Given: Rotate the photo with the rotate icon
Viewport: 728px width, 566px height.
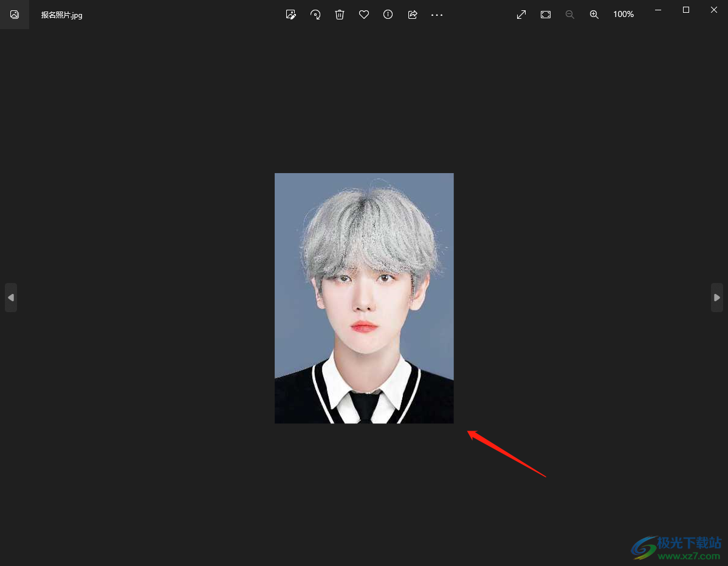Looking at the screenshot, I should click(x=315, y=15).
